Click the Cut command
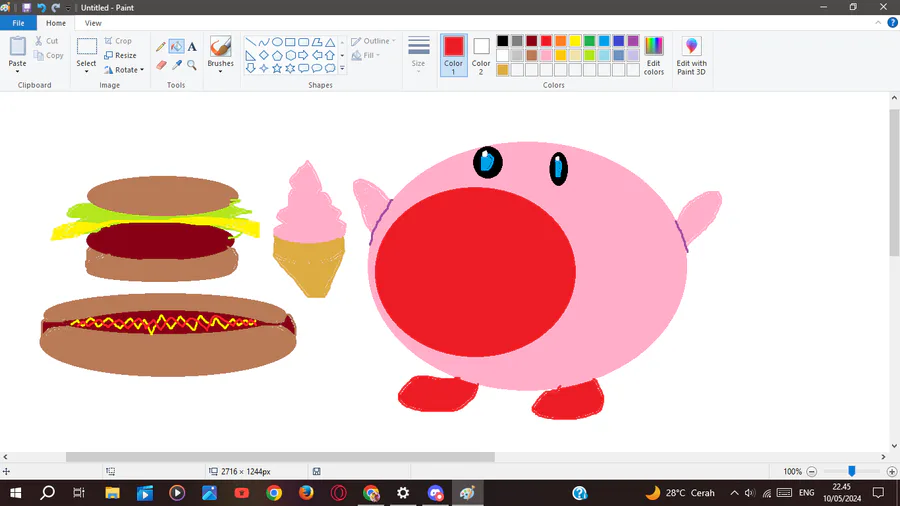The image size is (900, 506). (x=46, y=41)
